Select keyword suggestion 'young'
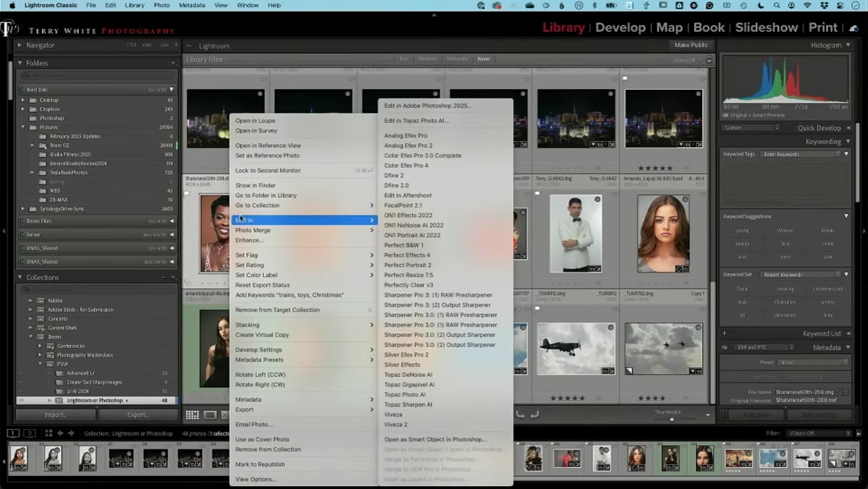The image size is (868, 489). (x=742, y=231)
